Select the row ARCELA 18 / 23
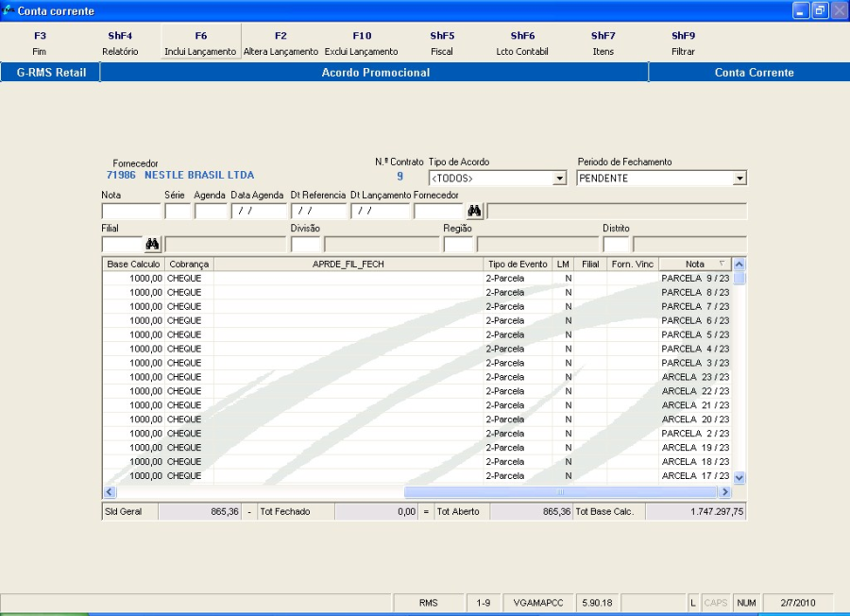Viewport: 850px width, 616px height. [x=416, y=461]
